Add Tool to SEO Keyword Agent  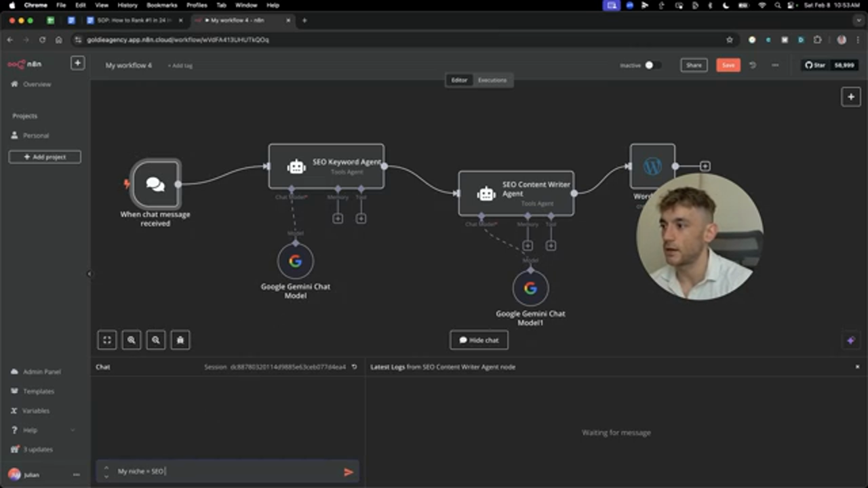coord(361,218)
